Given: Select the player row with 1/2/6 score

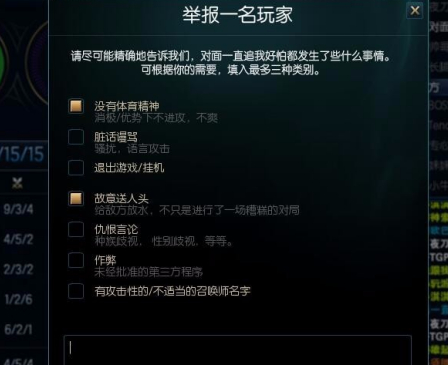Looking at the screenshot, I should coord(18,299).
